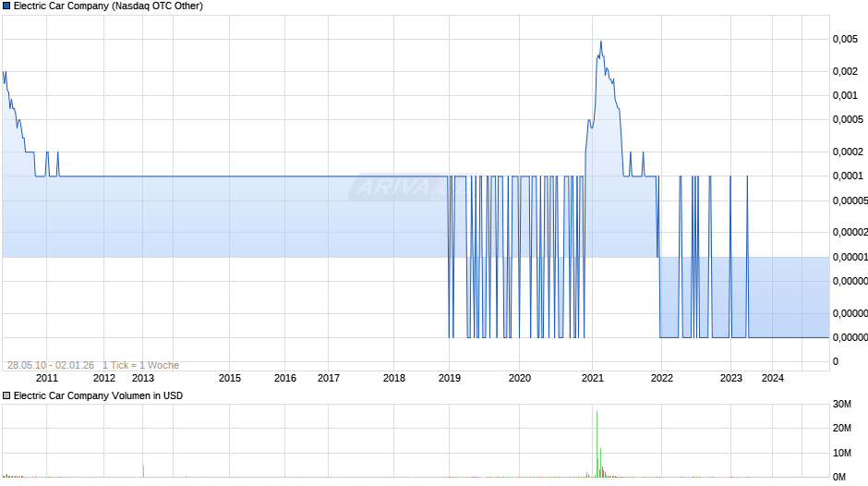The image size is (868, 486).
Task: Click the 2024 year label on the x-axis
Action: pos(773,378)
